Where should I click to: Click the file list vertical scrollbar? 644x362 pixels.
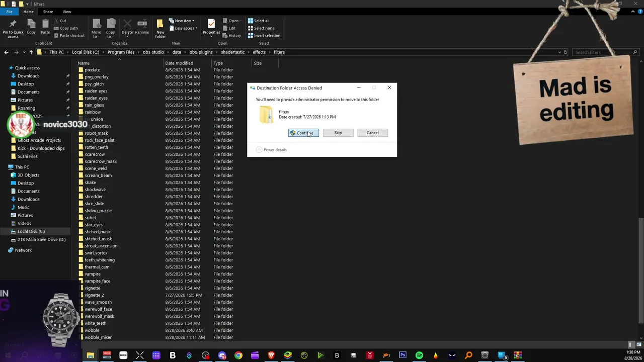pos(641,271)
